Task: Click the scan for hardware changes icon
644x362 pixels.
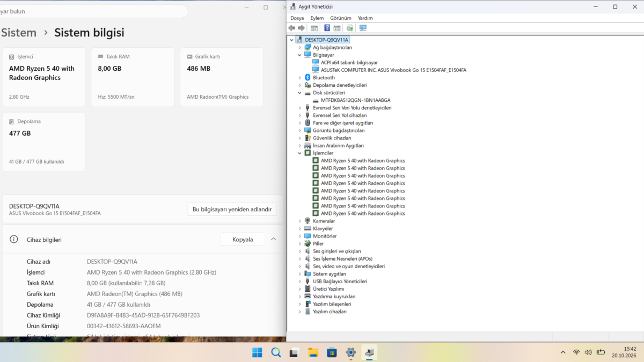Action: [x=363, y=28]
